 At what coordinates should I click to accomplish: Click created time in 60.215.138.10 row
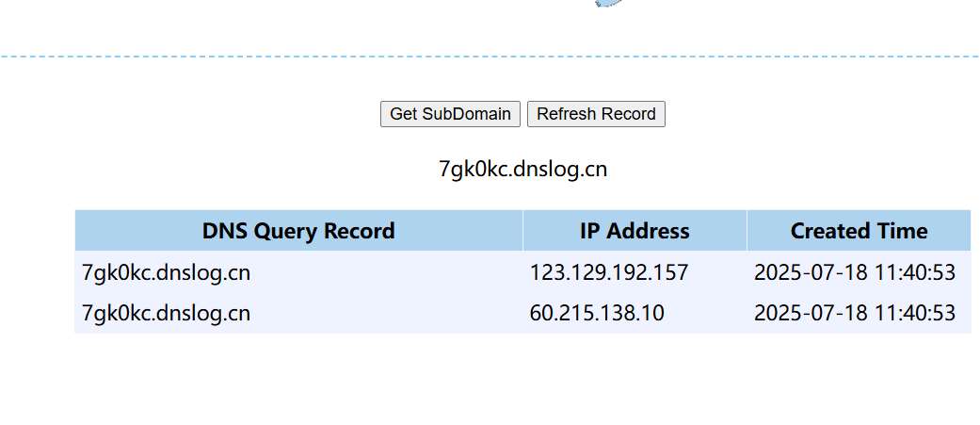tap(859, 312)
